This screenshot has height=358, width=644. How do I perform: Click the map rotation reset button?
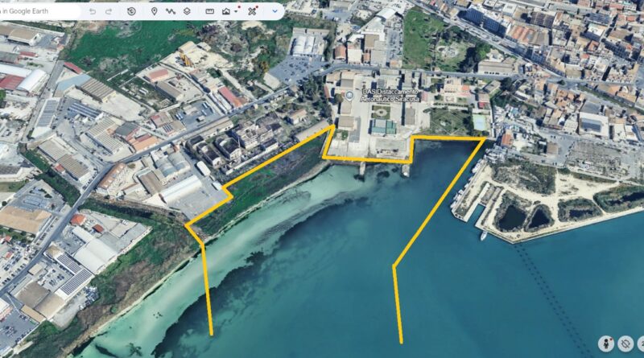coord(625,344)
